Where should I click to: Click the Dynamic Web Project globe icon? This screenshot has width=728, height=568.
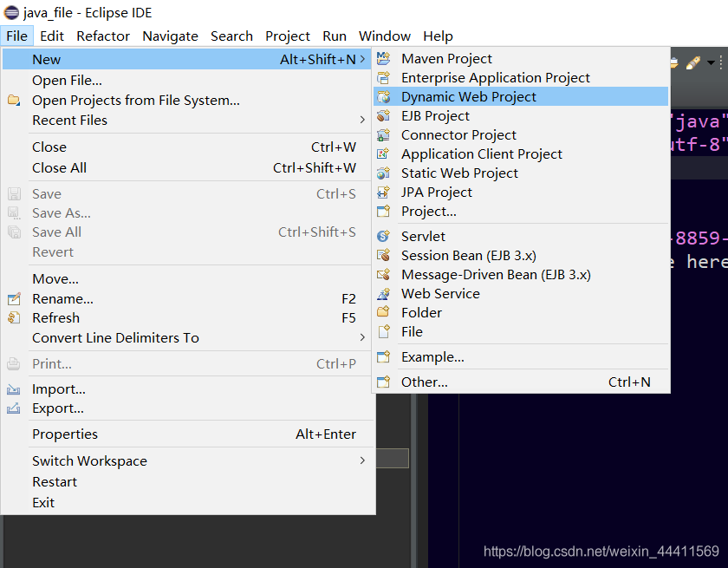(x=383, y=96)
